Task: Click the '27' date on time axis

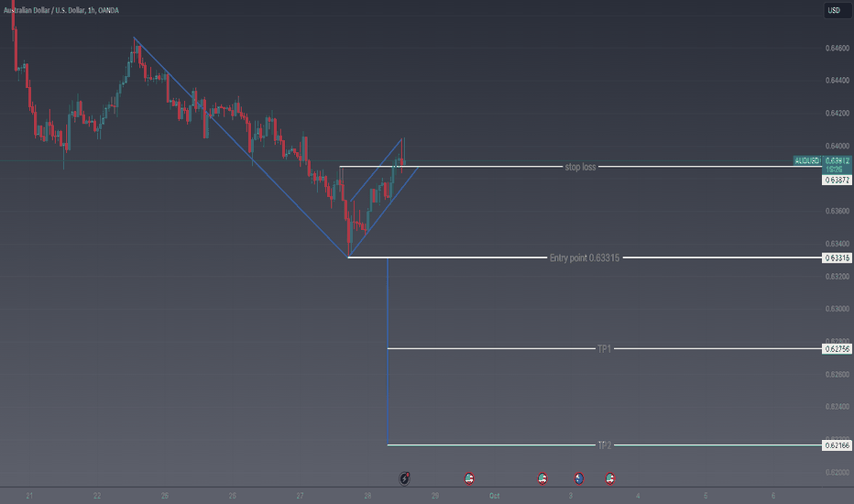Action: 301,496
